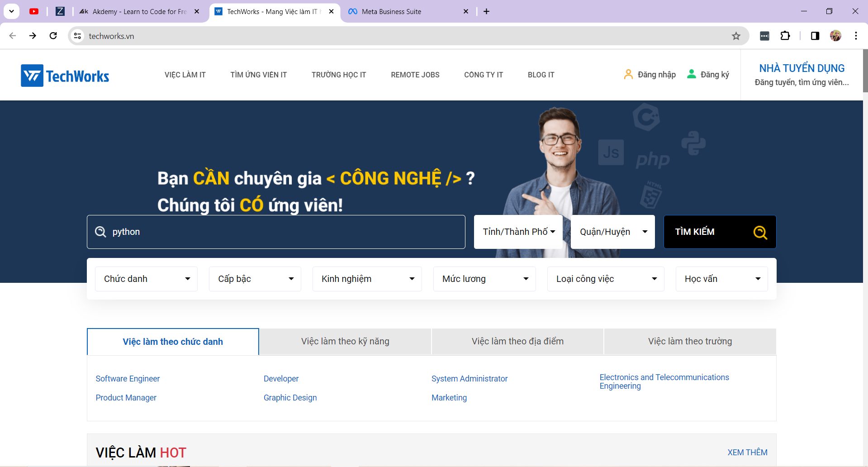Open the Chrome side panel

(815, 36)
